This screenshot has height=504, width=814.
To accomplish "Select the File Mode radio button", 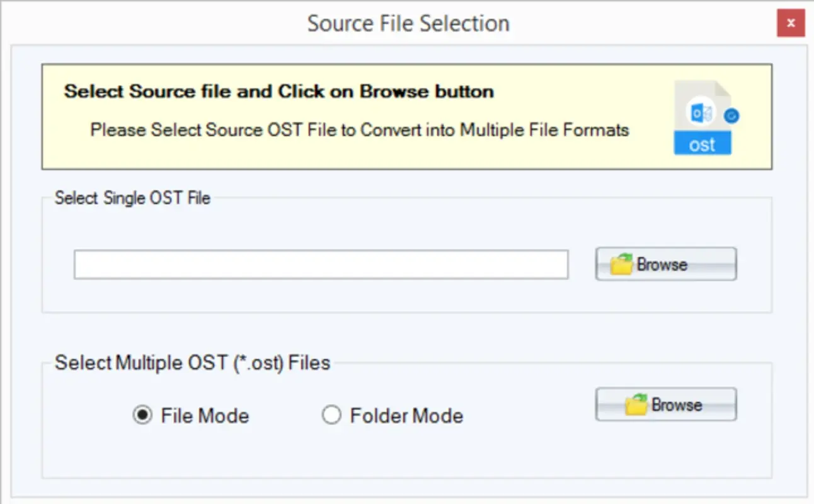I will coord(144,415).
